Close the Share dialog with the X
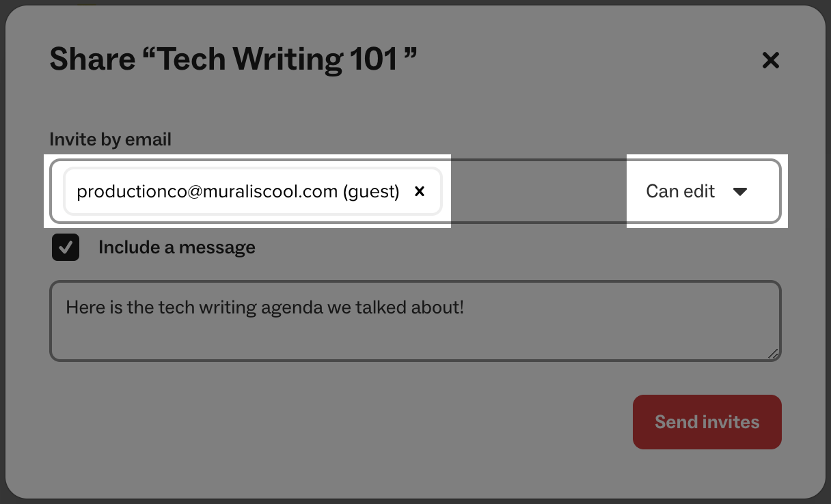831x504 pixels. (x=770, y=61)
